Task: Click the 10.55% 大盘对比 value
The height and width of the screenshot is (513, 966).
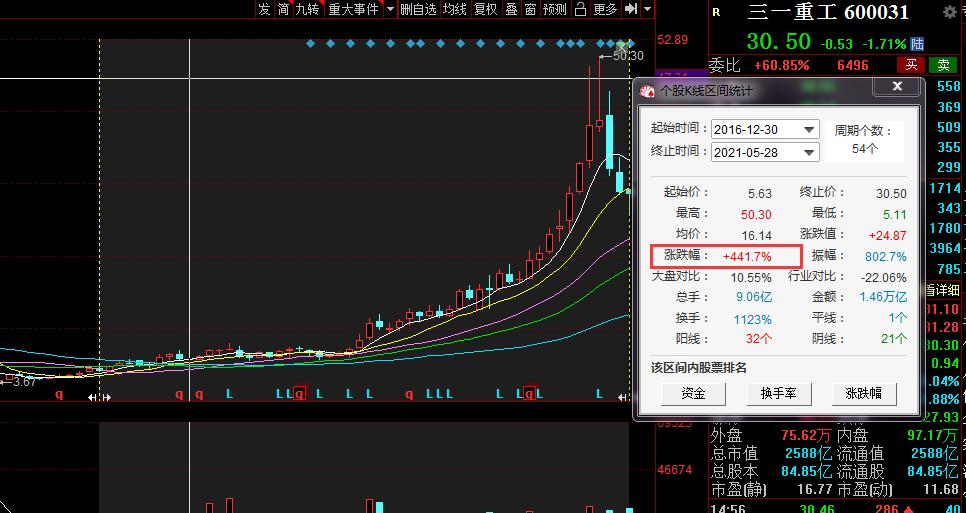Action: (752, 277)
